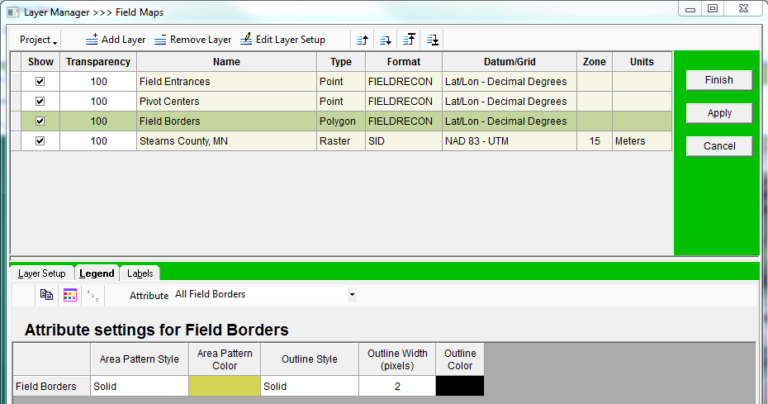Minimize the Layer Manager window
768x404 pixels.
(x=690, y=9)
